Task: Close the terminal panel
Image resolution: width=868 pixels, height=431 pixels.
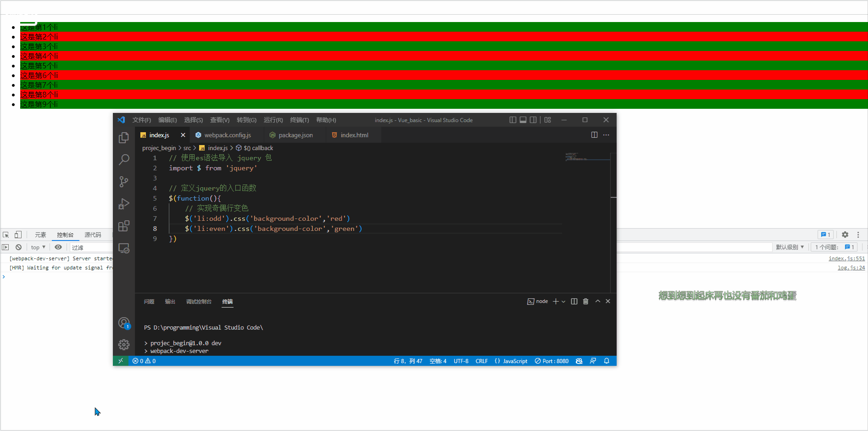Action: pos(608,302)
